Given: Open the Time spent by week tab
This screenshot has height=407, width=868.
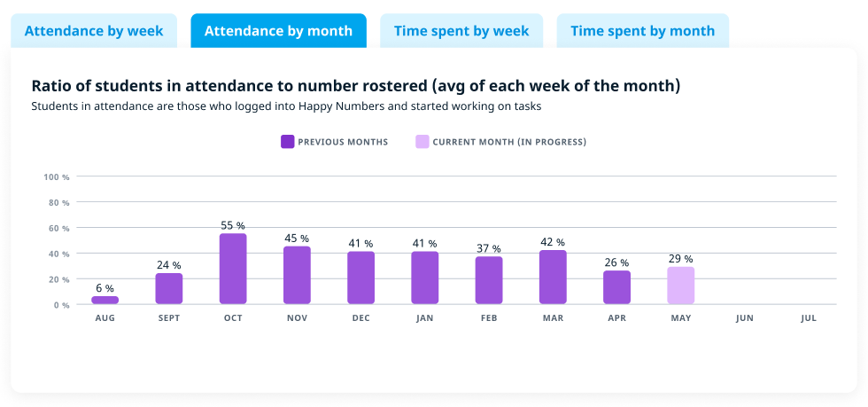Looking at the screenshot, I should [x=461, y=31].
